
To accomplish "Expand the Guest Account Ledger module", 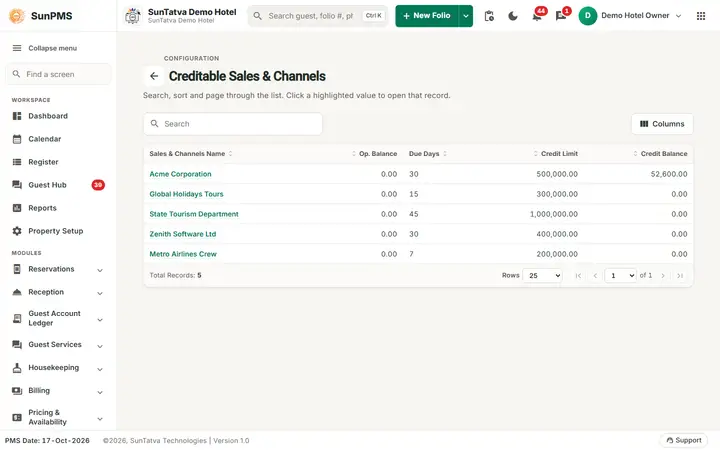I will [x=100, y=320].
